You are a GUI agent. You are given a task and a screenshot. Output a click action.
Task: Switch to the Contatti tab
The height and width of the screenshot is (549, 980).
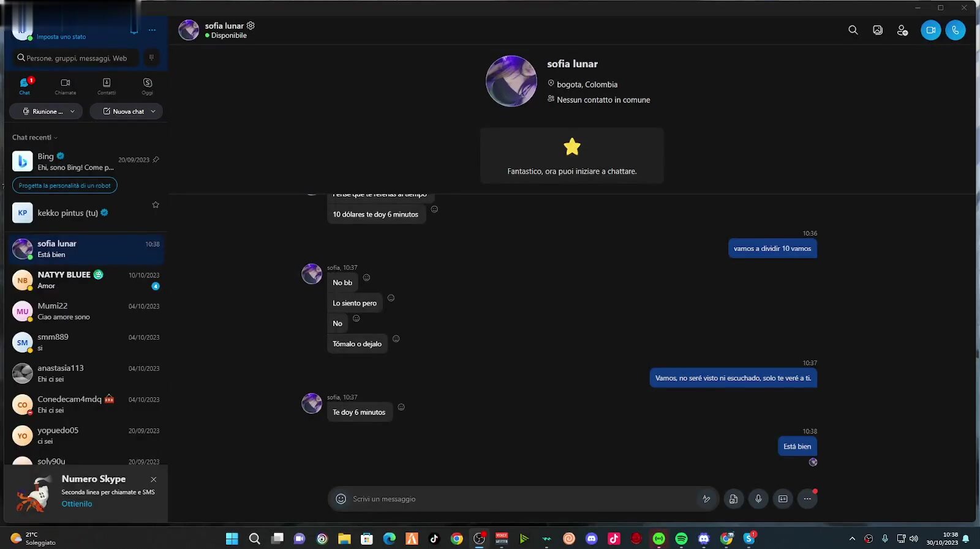tap(107, 86)
